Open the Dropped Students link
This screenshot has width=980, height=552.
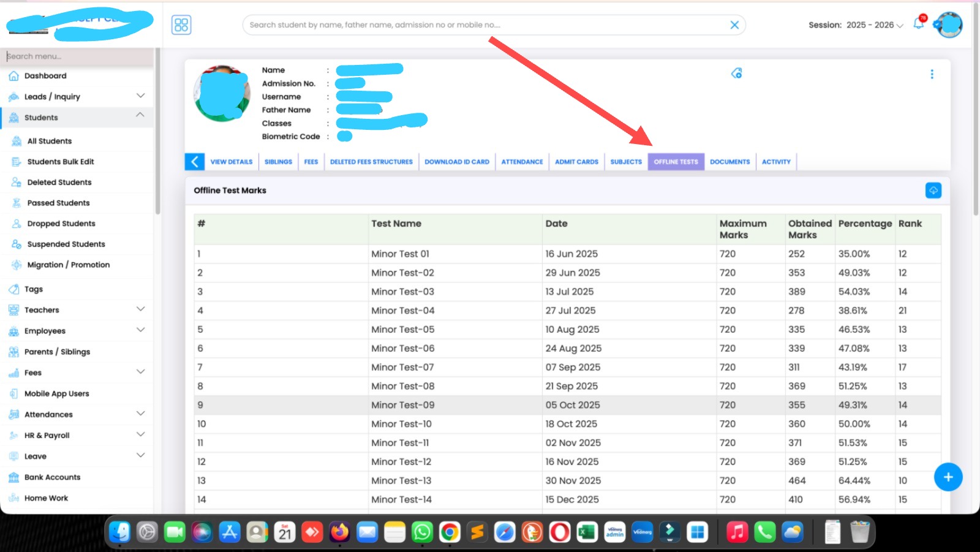tap(61, 224)
